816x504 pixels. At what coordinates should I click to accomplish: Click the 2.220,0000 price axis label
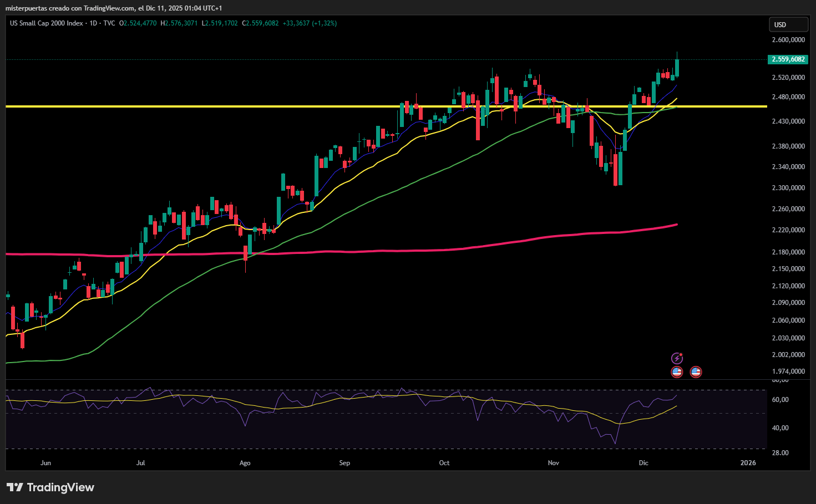click(788, 230)
